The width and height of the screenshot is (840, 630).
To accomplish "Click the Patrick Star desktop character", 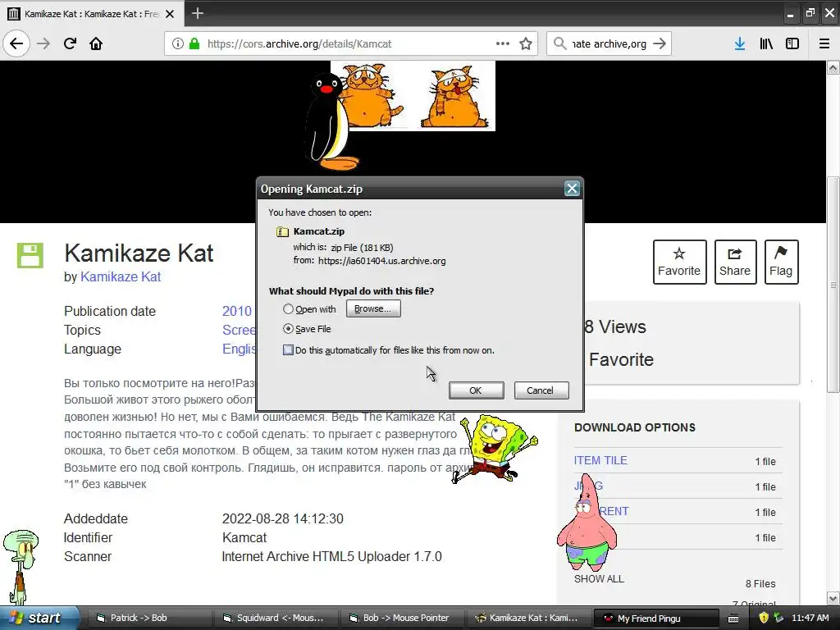I will pyautogui.click(x=587, y=523).
